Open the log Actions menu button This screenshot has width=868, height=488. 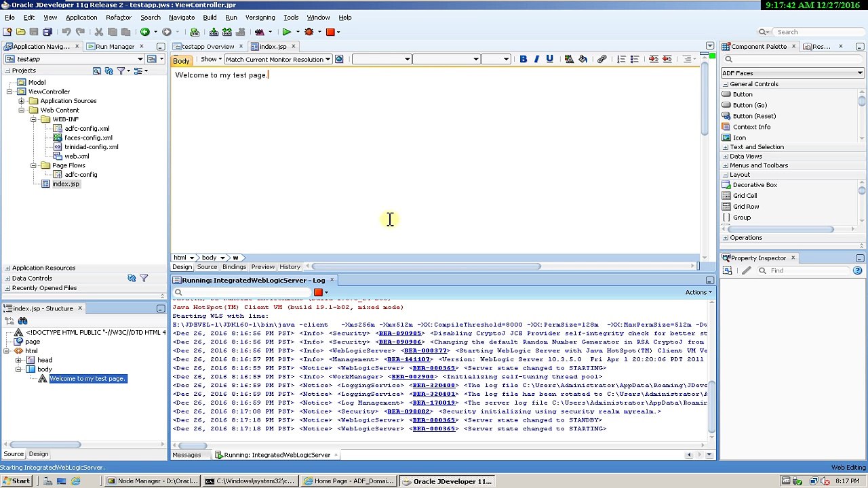pyautogui.click(x=698, y=292)
